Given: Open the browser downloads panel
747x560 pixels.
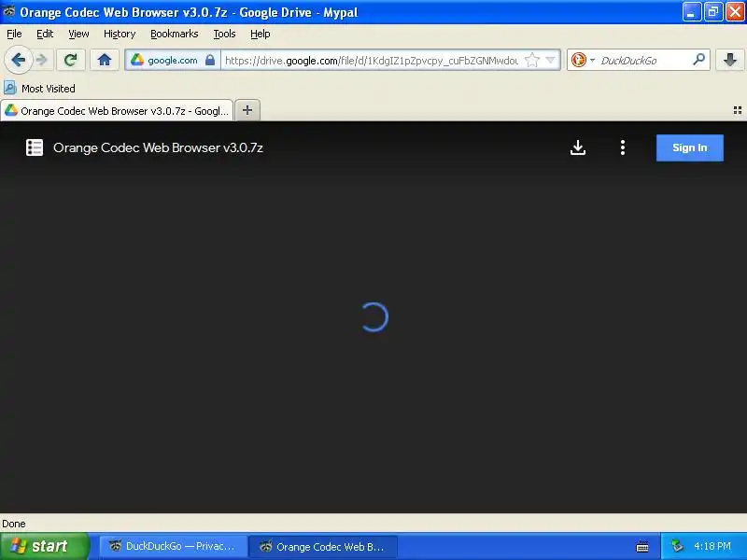Looking at the screenshot, I should (730, 60).
